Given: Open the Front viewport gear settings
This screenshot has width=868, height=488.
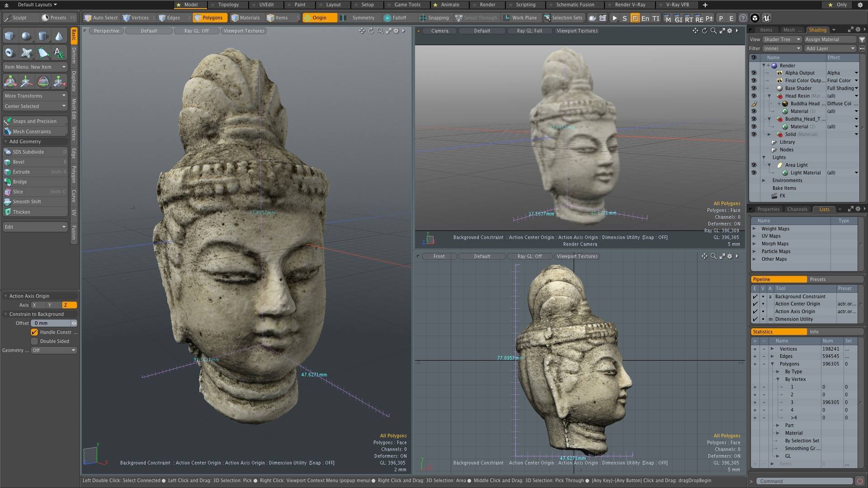Looking at the screenshot, I should 730,256.
